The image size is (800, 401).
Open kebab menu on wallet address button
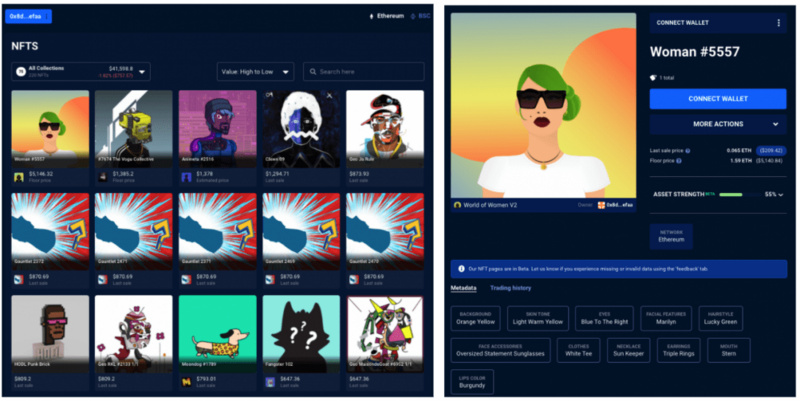click(46, 16)
